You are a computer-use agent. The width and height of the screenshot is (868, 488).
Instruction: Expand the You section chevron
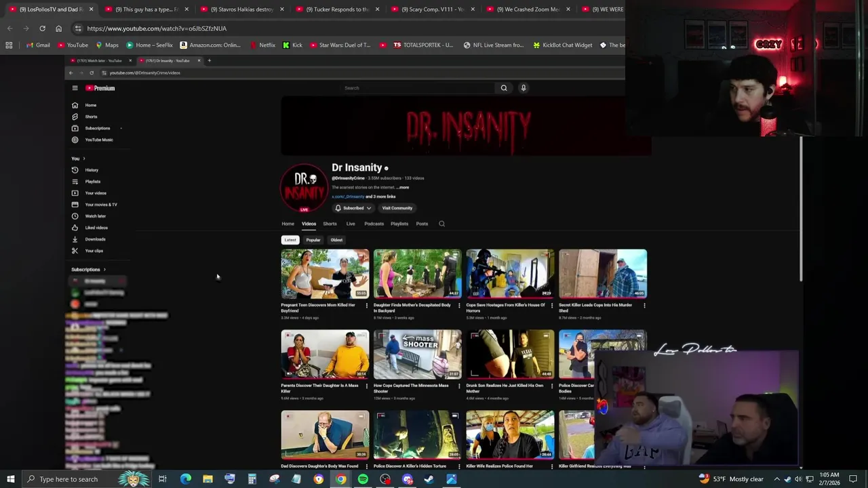pyautogui.click(x=83, y=159)
